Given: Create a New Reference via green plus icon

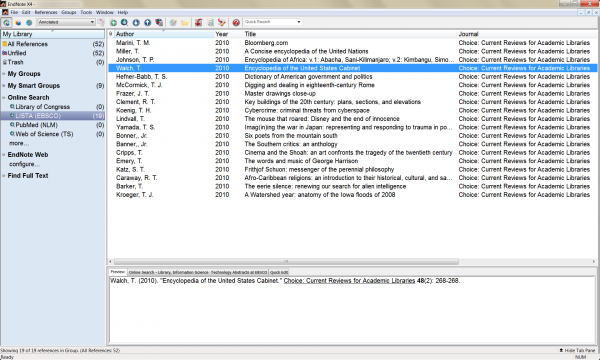Looking at the screenshot, I should [113, 23].
